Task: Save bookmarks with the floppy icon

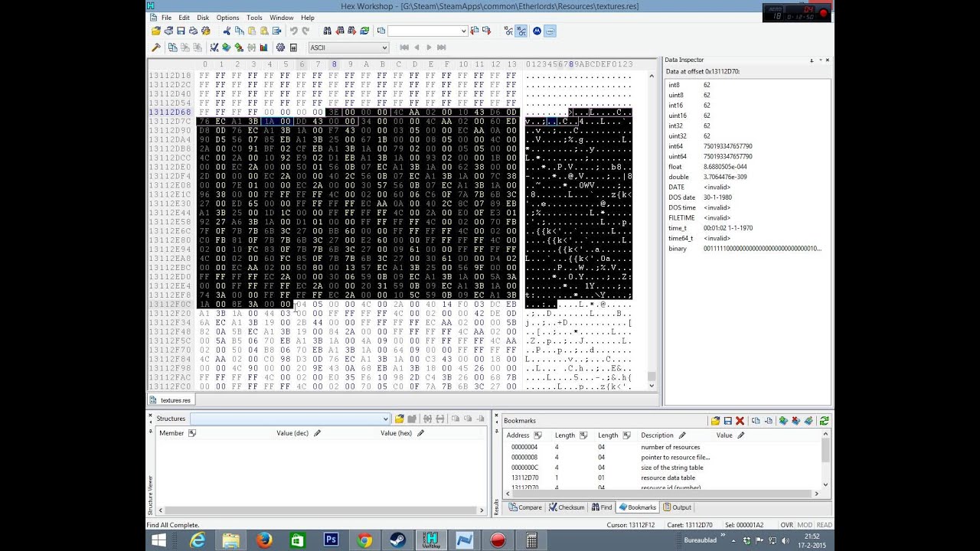Action: tap(727, 421)
